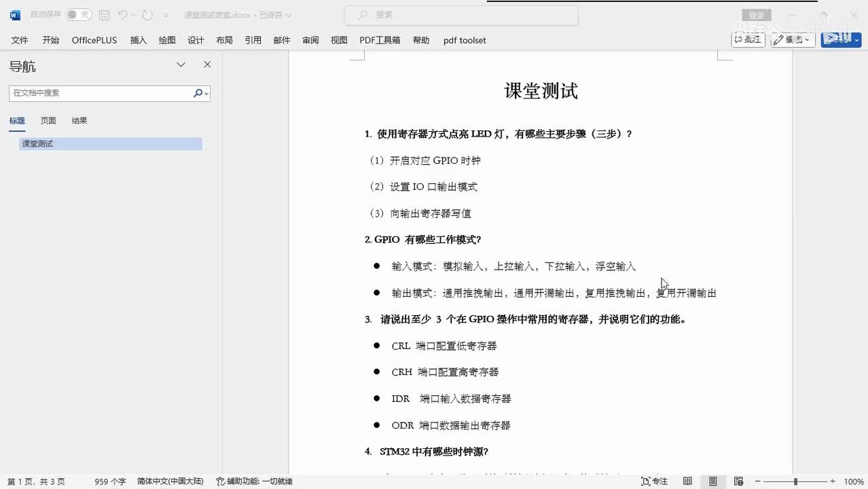The width and height of the screenshot is (868, 489).
Task: Open the pdf toolset tab
Action: [x=465, y=40]
